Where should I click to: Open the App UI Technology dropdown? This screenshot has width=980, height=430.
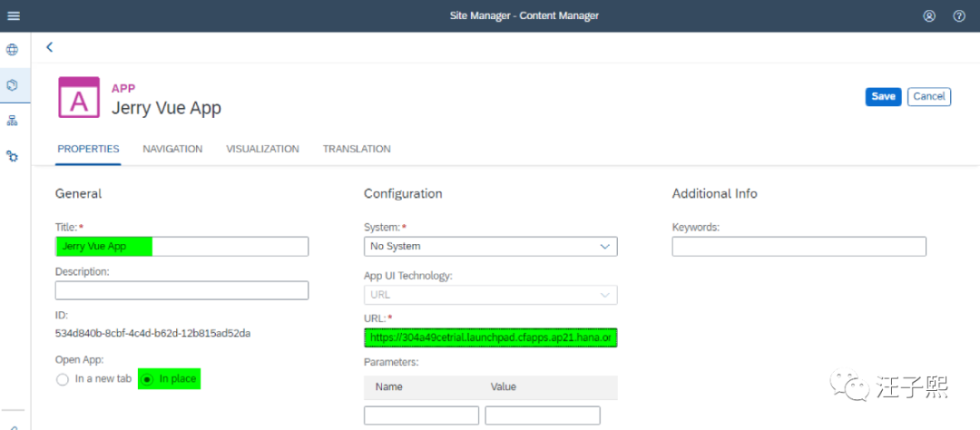tap(490, 295)
